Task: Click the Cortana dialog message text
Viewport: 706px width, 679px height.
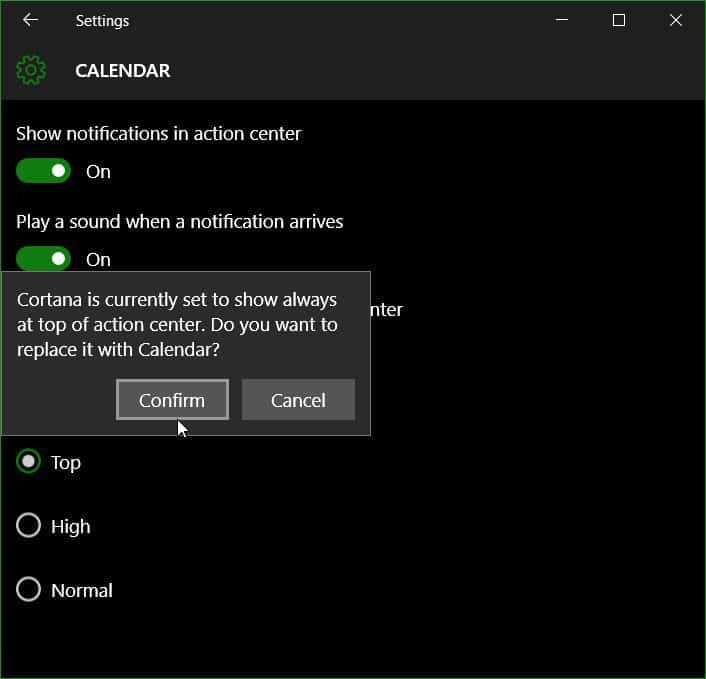Action: point(177,325)
